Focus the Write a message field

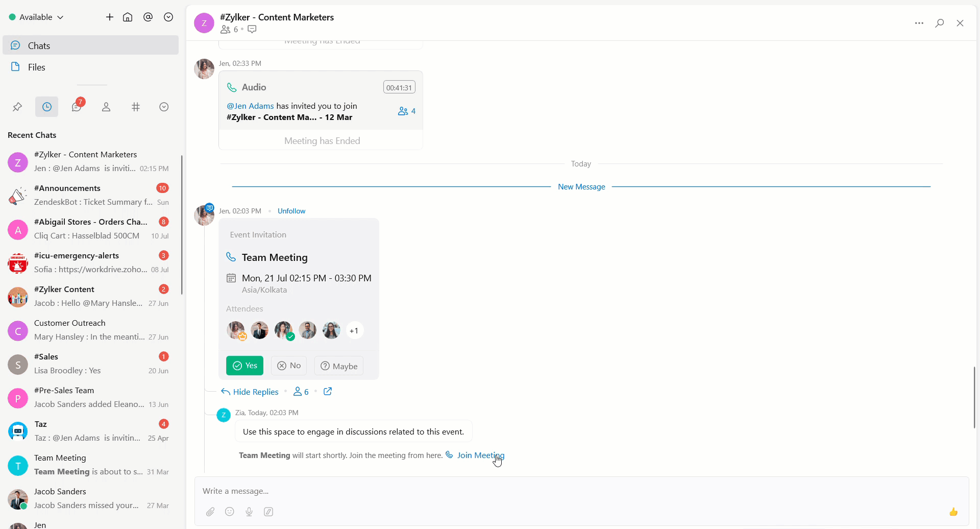[x=581, y=491]
